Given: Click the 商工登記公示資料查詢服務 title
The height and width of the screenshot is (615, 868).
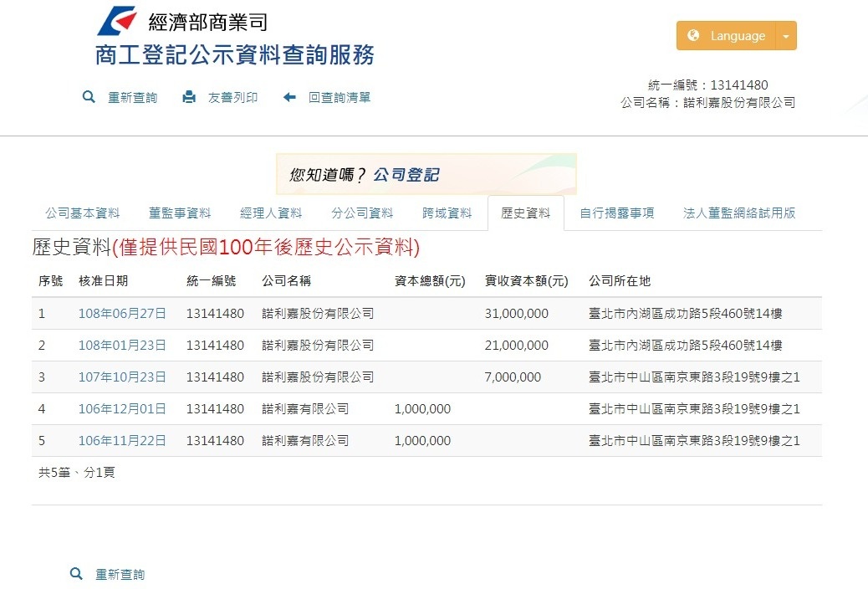Looking at the screenshot, I should [235, 55].
